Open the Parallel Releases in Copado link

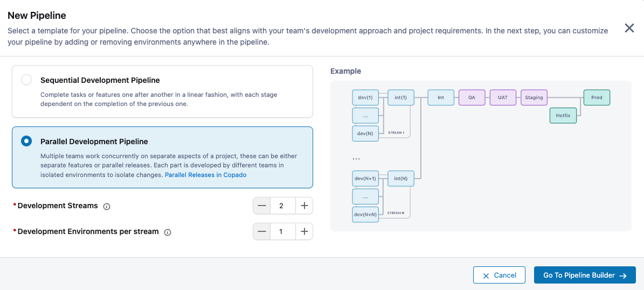tap(205, 175)
